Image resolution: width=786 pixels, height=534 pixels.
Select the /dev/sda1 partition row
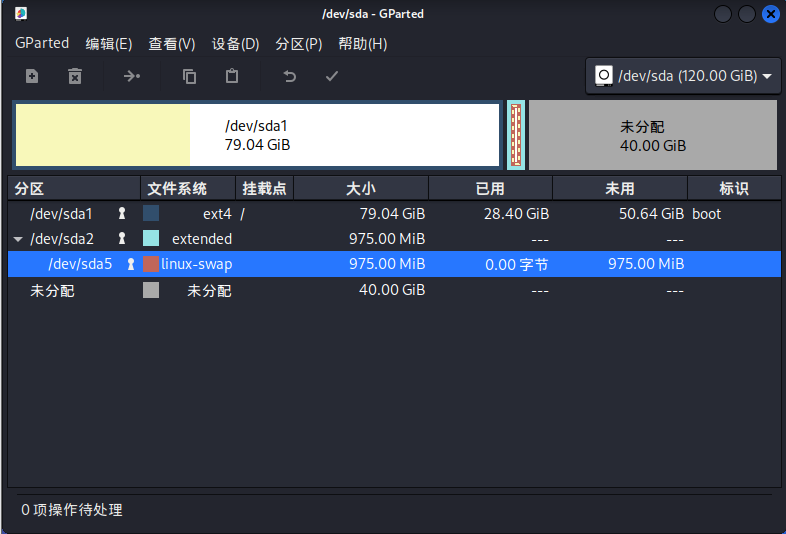click(x=395, y=214)
